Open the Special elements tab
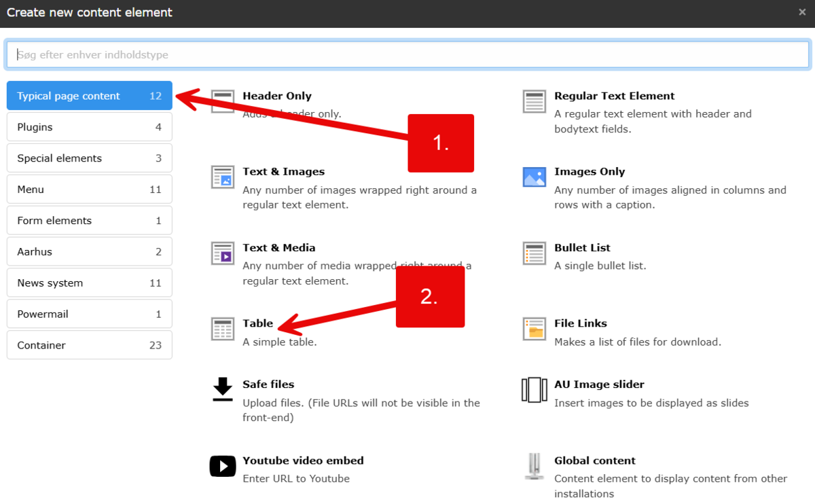This screenshot has width=815, height=504. point(89,158)
